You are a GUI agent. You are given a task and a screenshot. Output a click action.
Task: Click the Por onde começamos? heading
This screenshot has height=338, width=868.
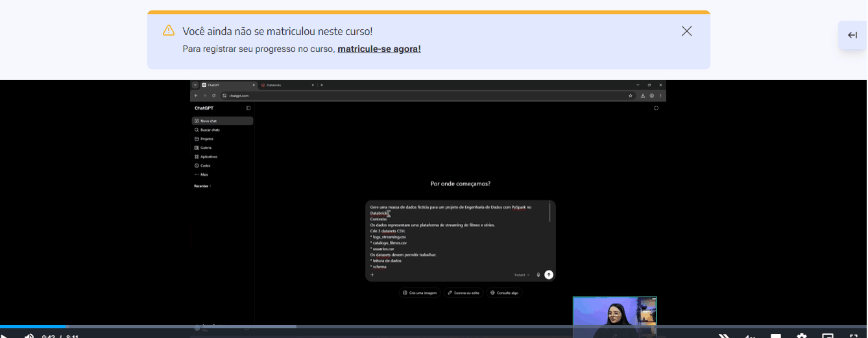(x=461, y=184)
